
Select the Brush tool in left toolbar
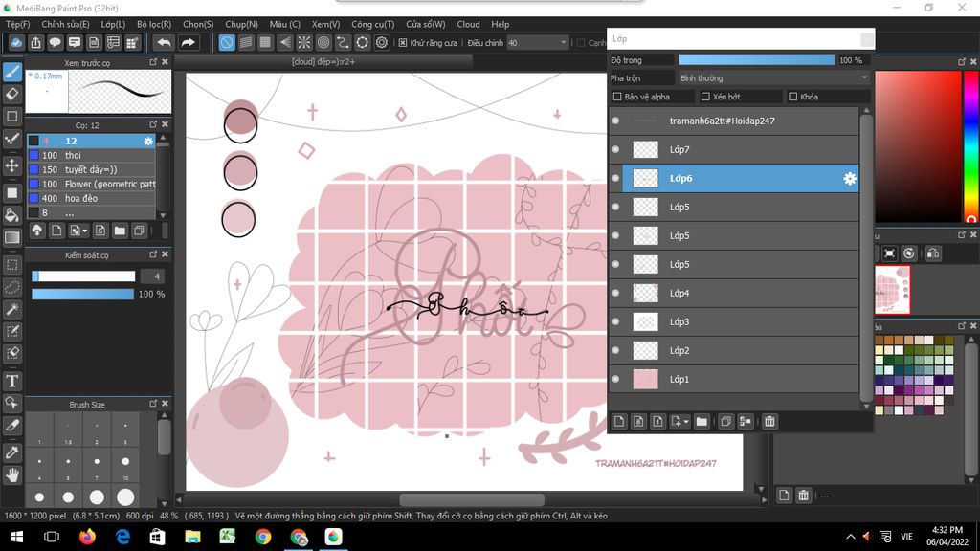12,72
